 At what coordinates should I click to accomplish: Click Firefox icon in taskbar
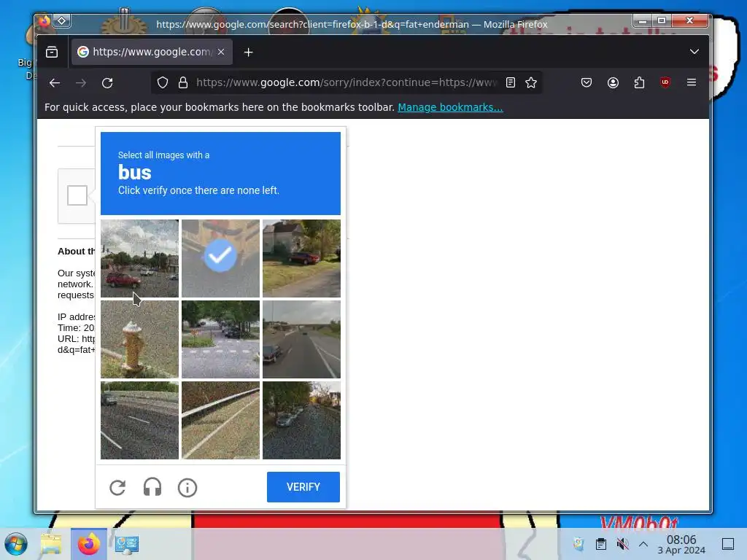pos(89,544)
